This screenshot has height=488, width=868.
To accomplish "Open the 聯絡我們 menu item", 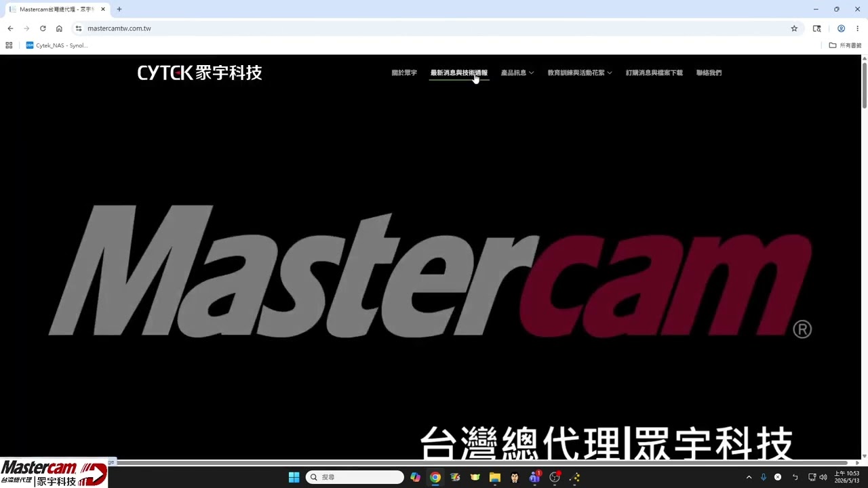I will (x=709, y=73).
